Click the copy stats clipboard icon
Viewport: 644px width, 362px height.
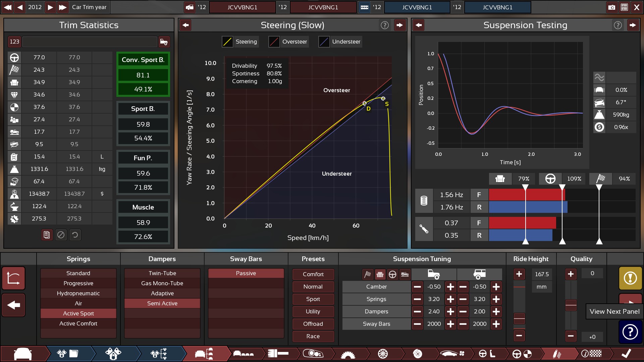47,235
